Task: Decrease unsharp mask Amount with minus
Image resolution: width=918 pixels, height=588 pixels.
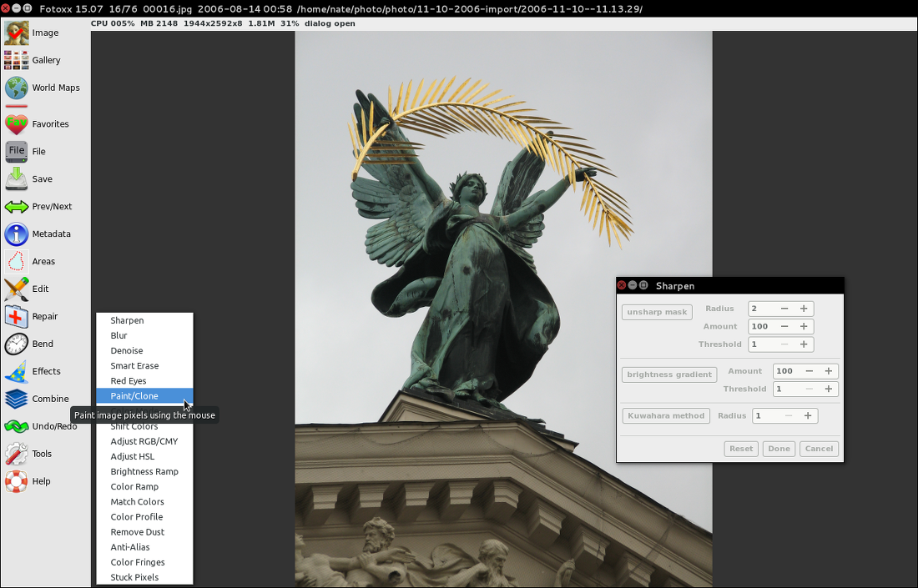Action: coord(784,327)
